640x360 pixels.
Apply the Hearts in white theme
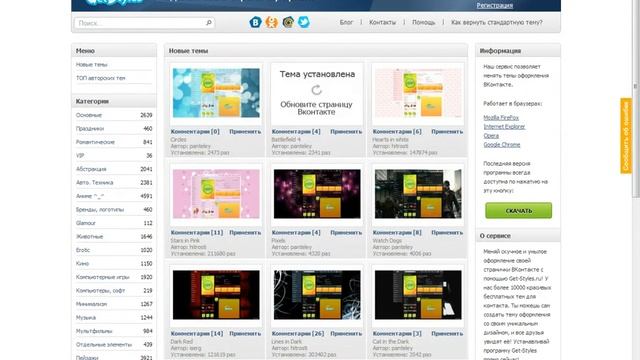point(447,131)
